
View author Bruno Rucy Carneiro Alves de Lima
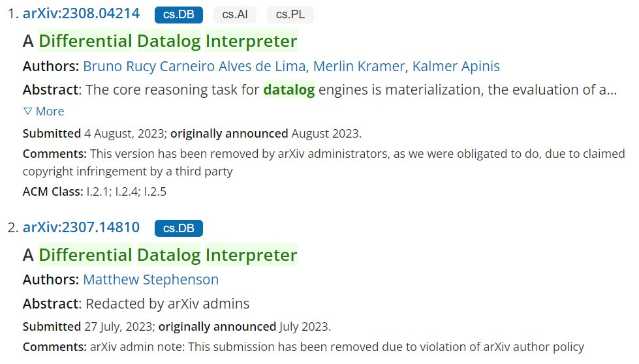click(x=194, y=67)
